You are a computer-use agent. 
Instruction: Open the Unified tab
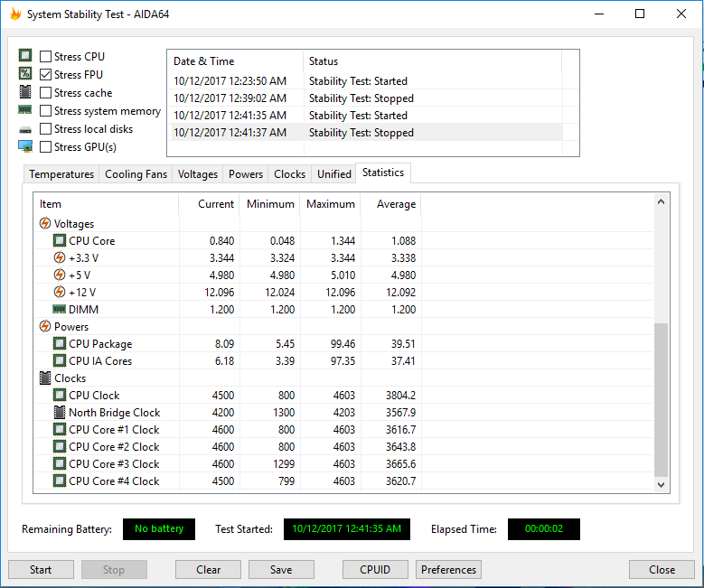coord(334,174)
